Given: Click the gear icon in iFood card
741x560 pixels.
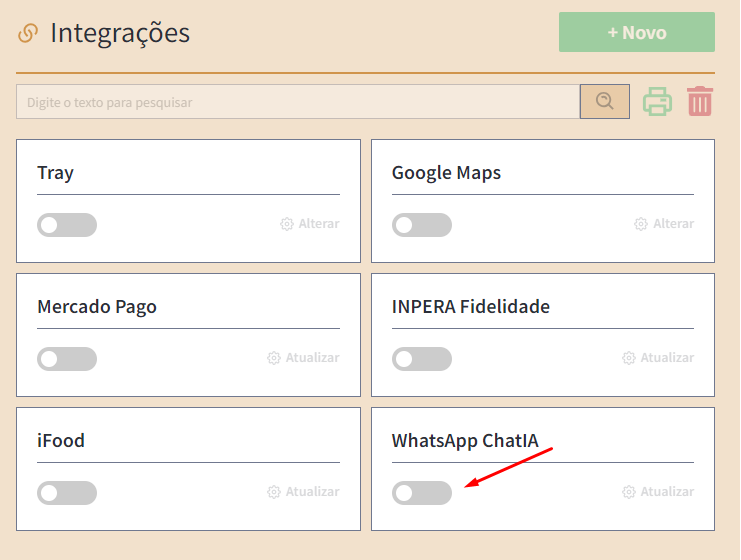Looking at the screenshot, I should [274, 492].
